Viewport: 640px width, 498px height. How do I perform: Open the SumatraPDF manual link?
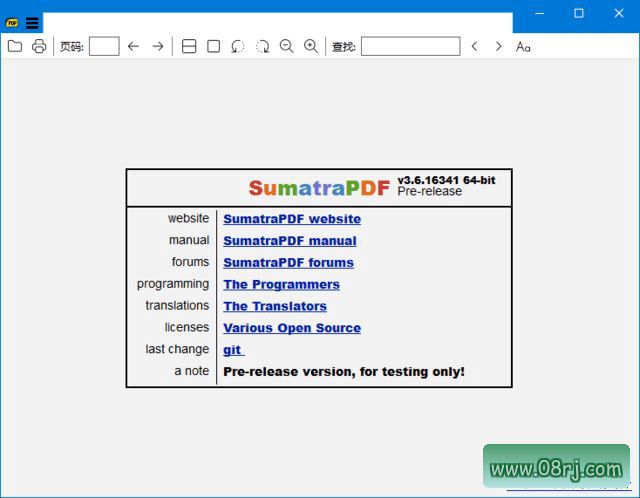pos(290,241)
